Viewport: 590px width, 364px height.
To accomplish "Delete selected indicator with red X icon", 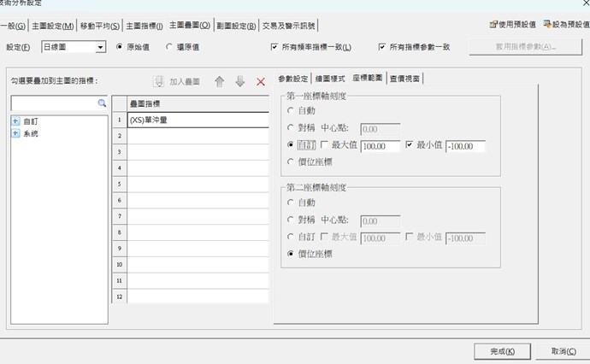I will [261, 82].
